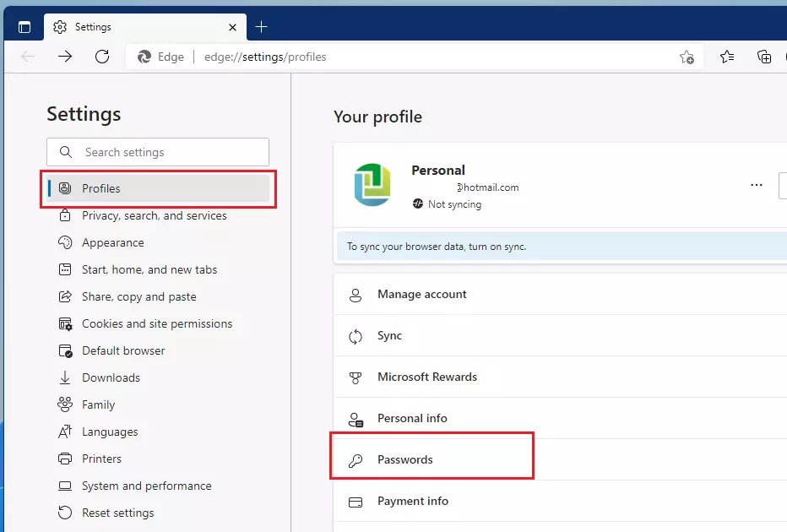This screenshot has height=532, width=787.
Task: Click the Payment info card icon
Action: point(356,502)
